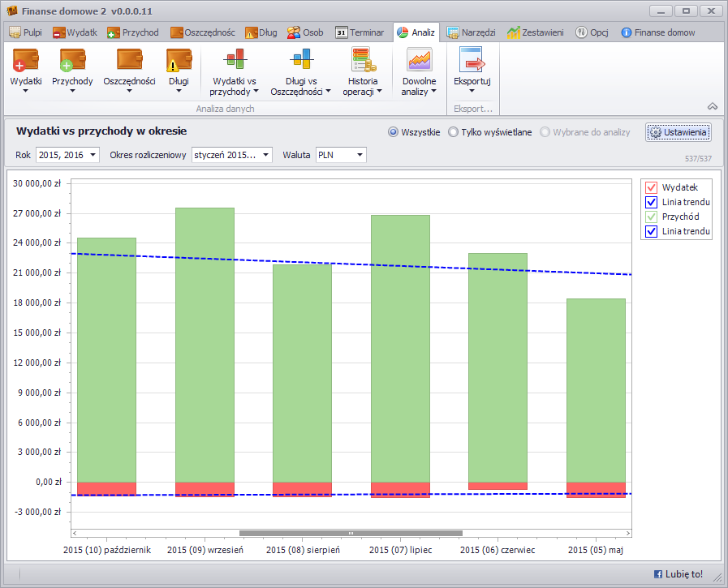Image resolution: width=728 pixels, height=588 pixels.
Task: Click the Ustawienia button
Action: (678, 132)
